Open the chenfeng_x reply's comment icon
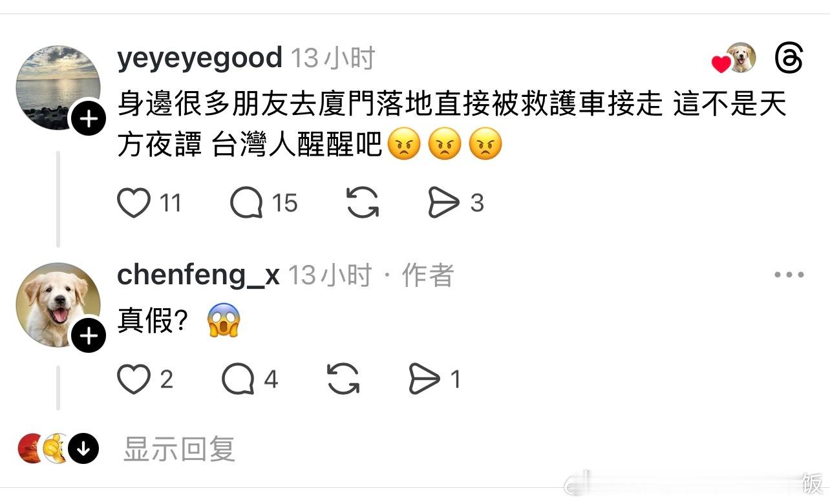Screen dimensions: 830x504 (x=238, y=379)
